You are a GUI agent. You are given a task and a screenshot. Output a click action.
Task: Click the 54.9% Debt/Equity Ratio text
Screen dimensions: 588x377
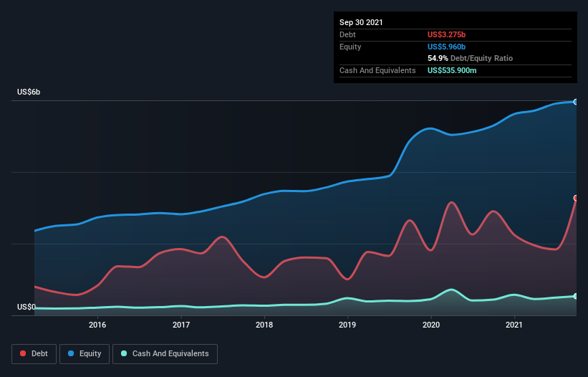[x=471, y=58]
